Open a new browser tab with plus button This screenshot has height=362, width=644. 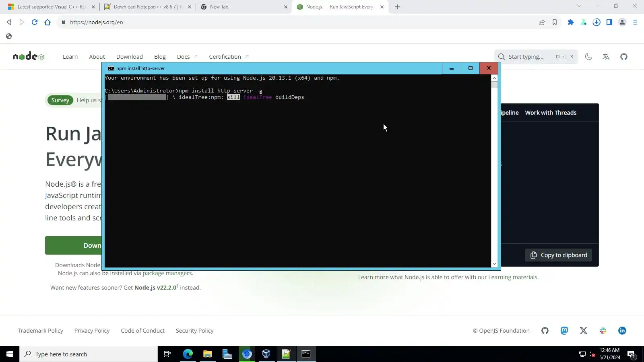point(397,7)
